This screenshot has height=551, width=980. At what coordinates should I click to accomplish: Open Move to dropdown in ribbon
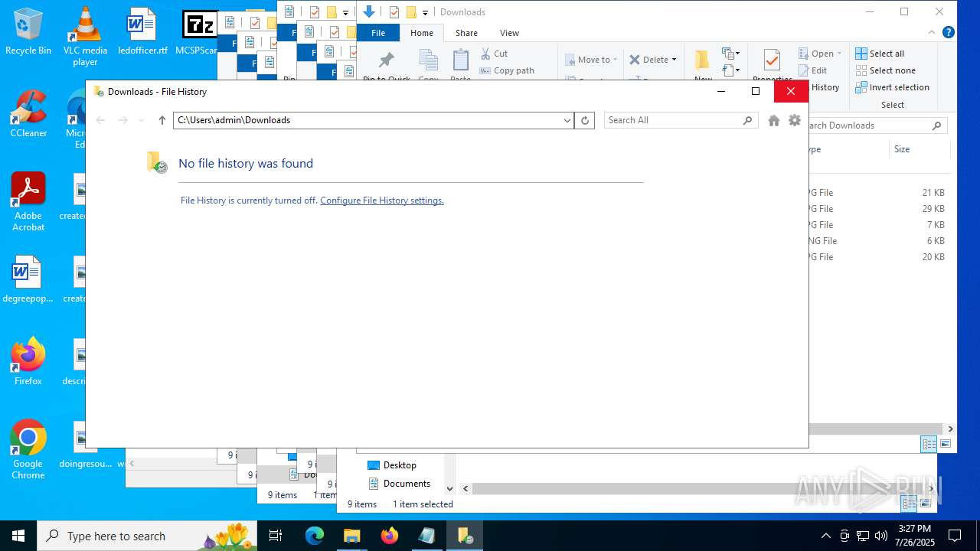pyautogui.click(x=591, y=60)
